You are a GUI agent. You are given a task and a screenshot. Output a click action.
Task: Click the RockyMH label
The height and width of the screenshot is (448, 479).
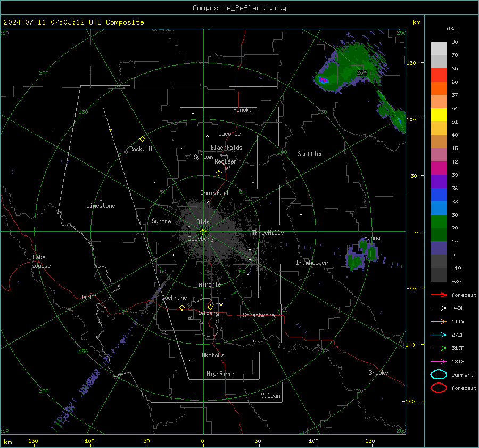pos(141,149)
